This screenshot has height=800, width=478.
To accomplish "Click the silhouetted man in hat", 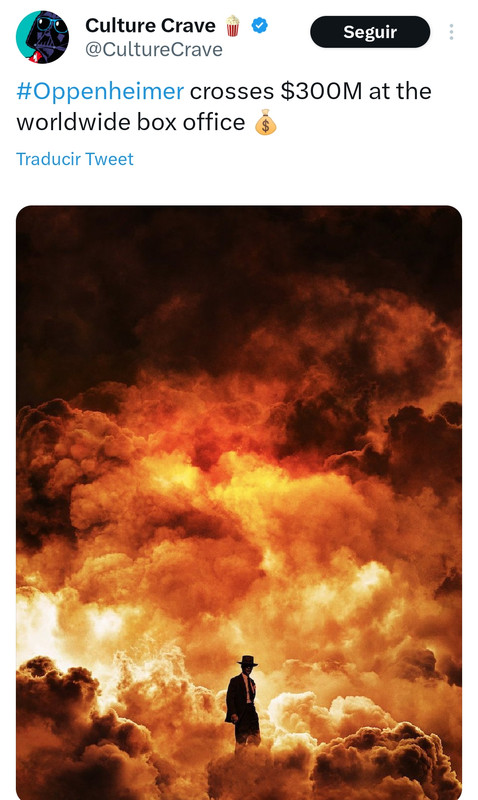I will pyautogui.click(x=243, y=706).
